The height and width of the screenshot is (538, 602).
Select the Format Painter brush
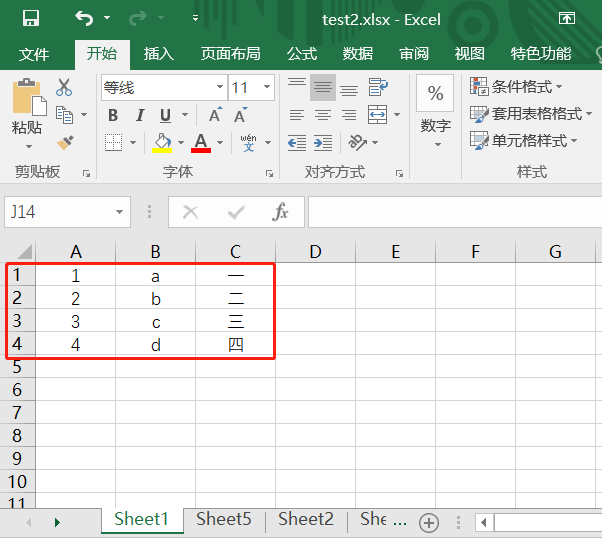coord(65,142)
